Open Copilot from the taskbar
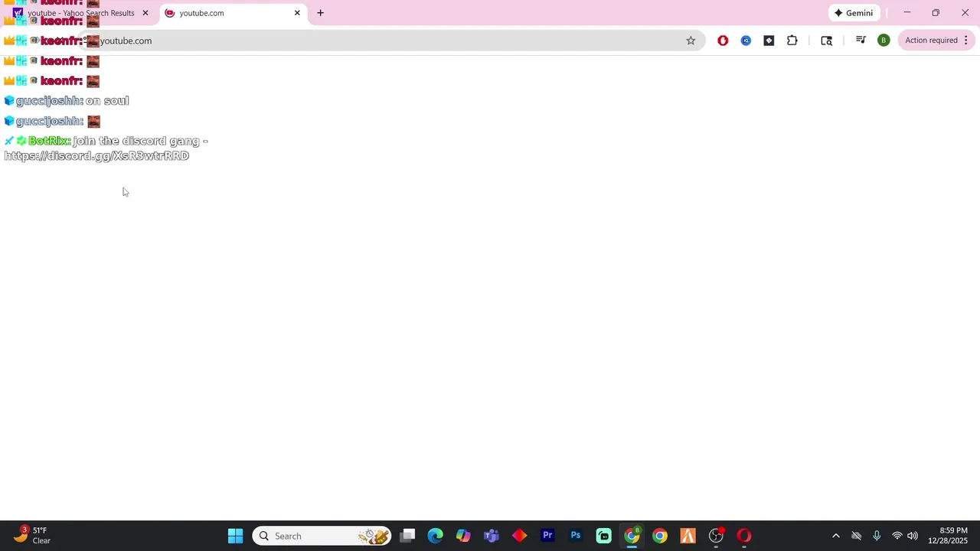Viewport: 980px width, 551px height. click(x=463, y=536)
